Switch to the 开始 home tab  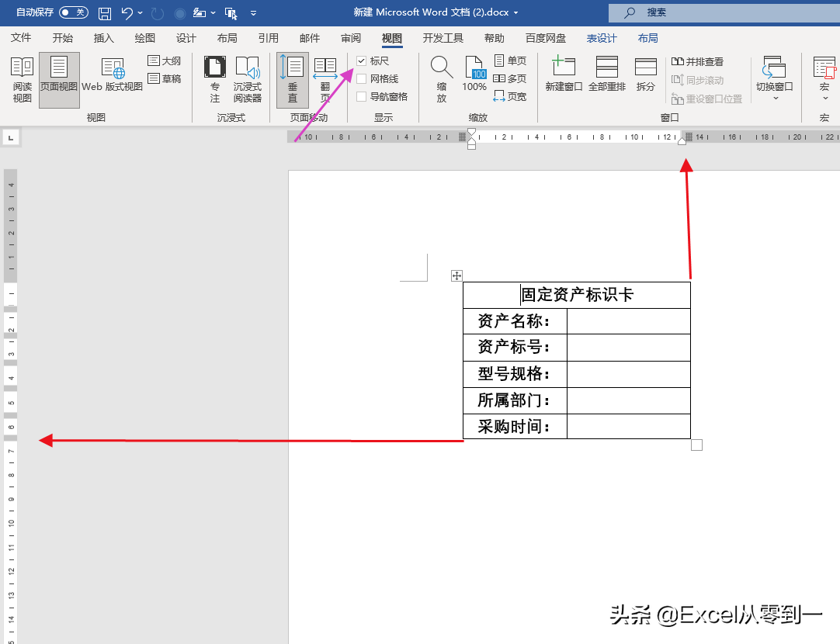[63, 38]
